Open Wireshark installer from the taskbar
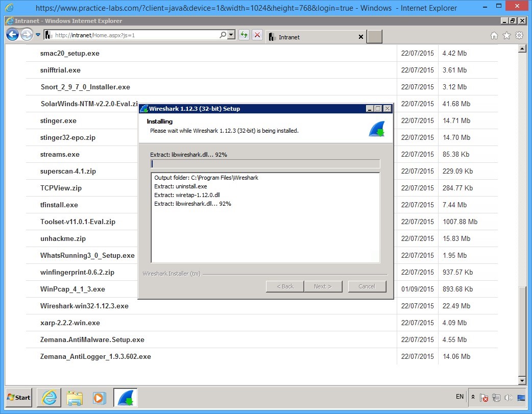 [126, 398]
